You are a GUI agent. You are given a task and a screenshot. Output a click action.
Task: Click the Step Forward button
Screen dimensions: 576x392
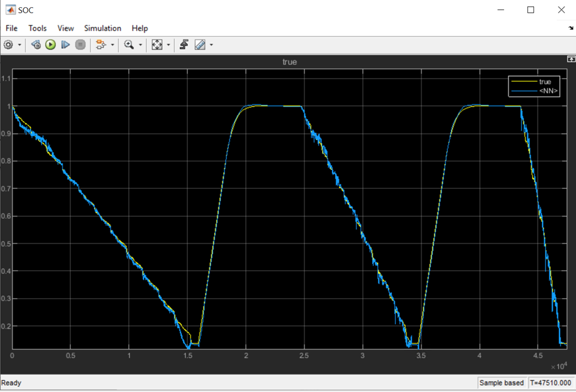tap(65, 45)
